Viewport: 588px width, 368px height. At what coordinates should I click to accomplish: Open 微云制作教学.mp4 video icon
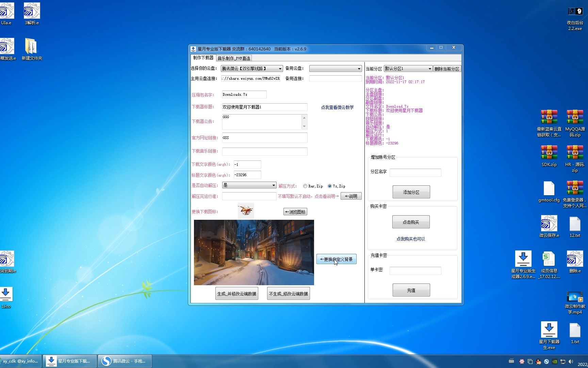(x=575, y=303)
